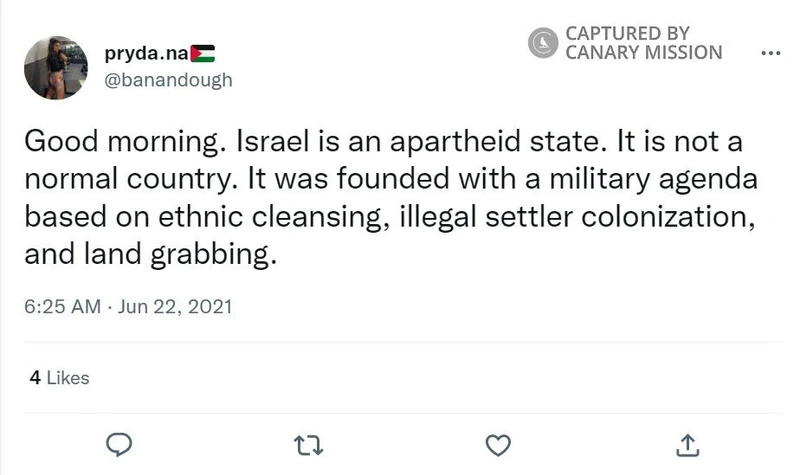Reply to the tweet via speech bubble icon

tap(119, 442)
